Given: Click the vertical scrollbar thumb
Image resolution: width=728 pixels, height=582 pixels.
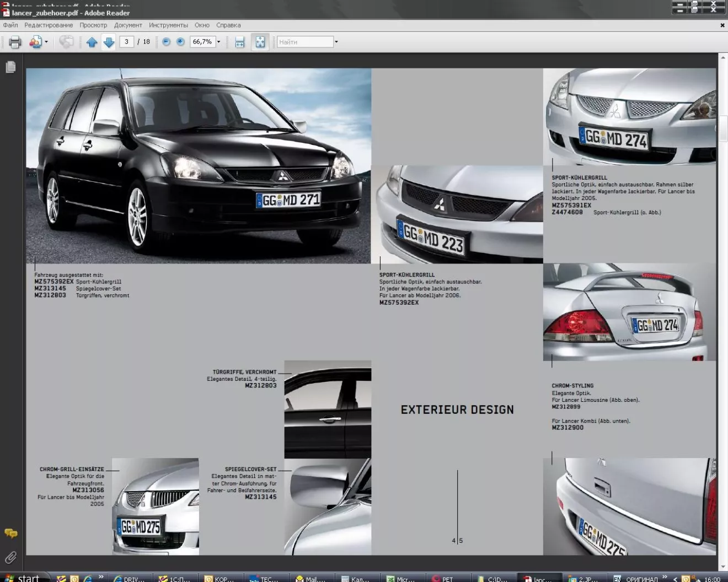Looking at the screenshot, I should 723,128.
